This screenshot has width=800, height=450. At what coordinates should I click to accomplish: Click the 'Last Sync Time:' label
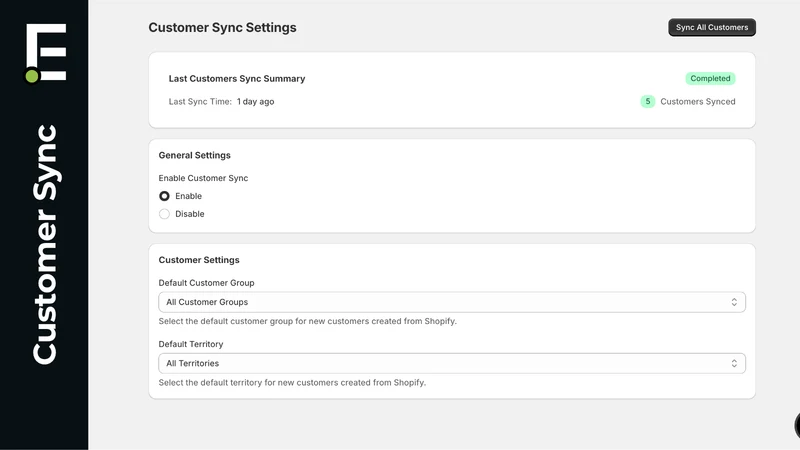200,102
